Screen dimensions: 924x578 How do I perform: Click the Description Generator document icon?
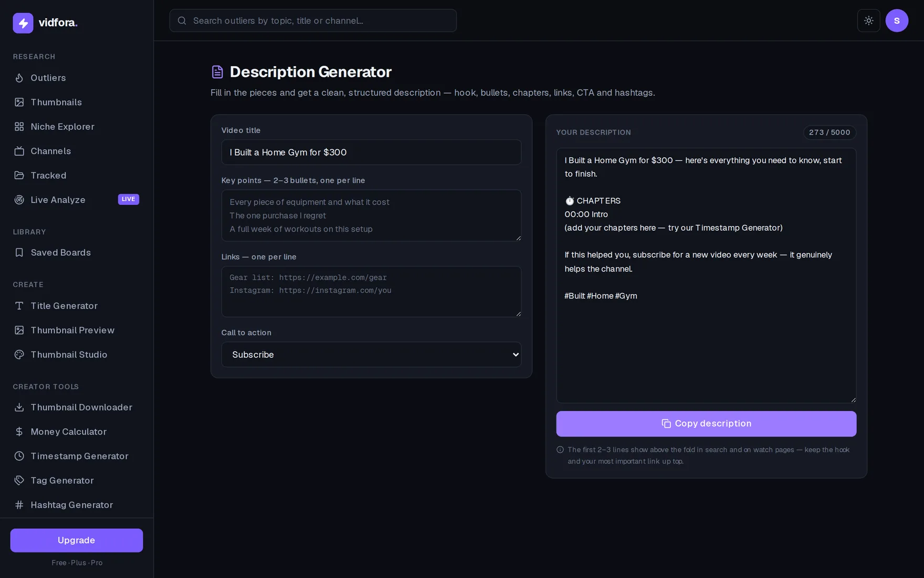[217, 72]
